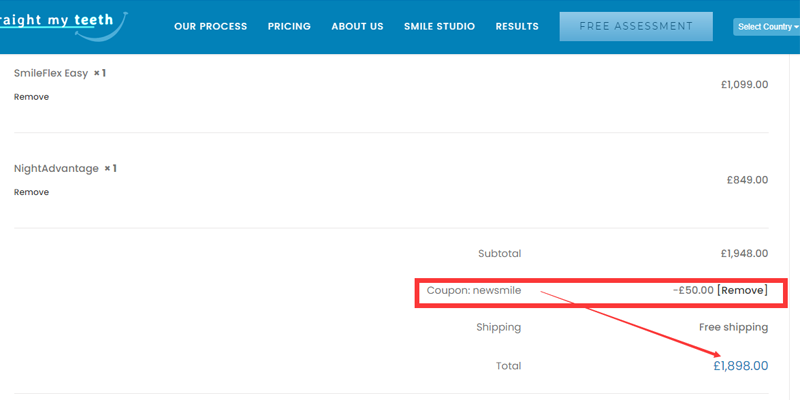
Task: Click the total amount £1,898.00
Action: coord(740,366)
